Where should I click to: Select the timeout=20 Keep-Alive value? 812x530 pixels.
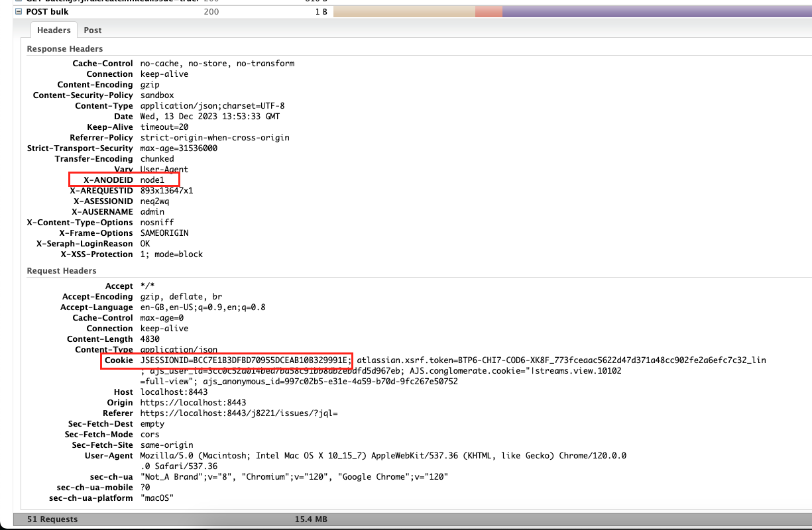pyautogui.click(x=164, y=127)
